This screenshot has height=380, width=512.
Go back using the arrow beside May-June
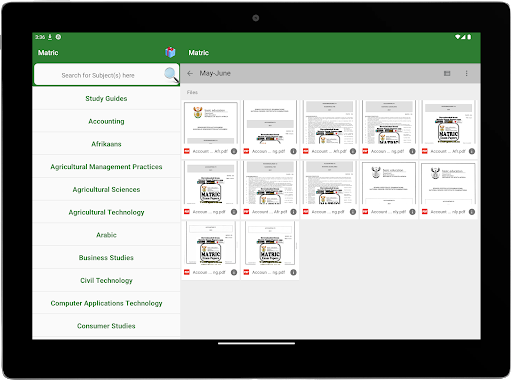coord(190,73)
